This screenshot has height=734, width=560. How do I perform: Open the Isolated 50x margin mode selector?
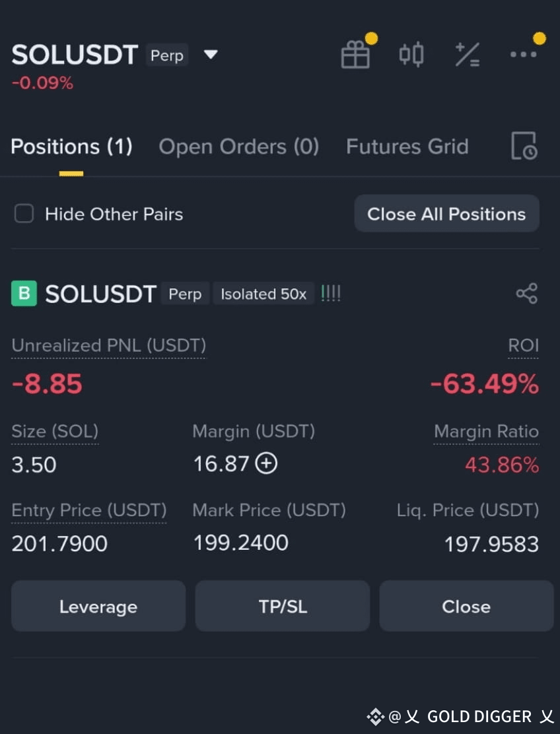263,294
